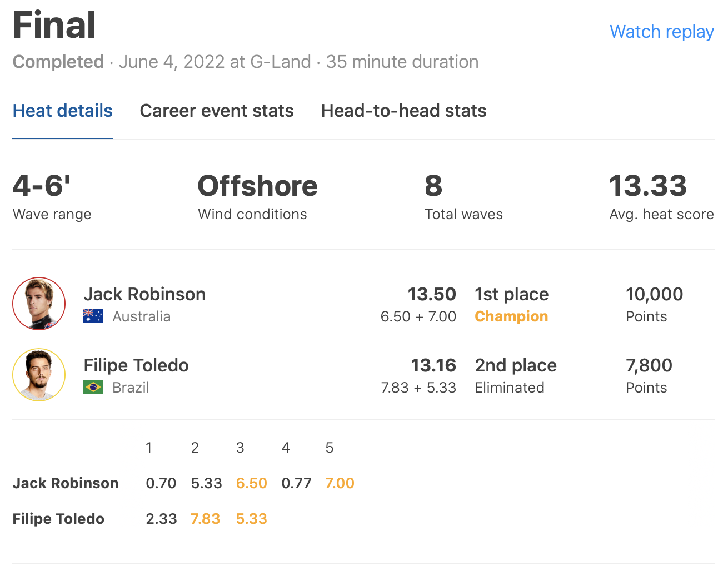Click the Offshore wind conditions stat

point(257,186)
